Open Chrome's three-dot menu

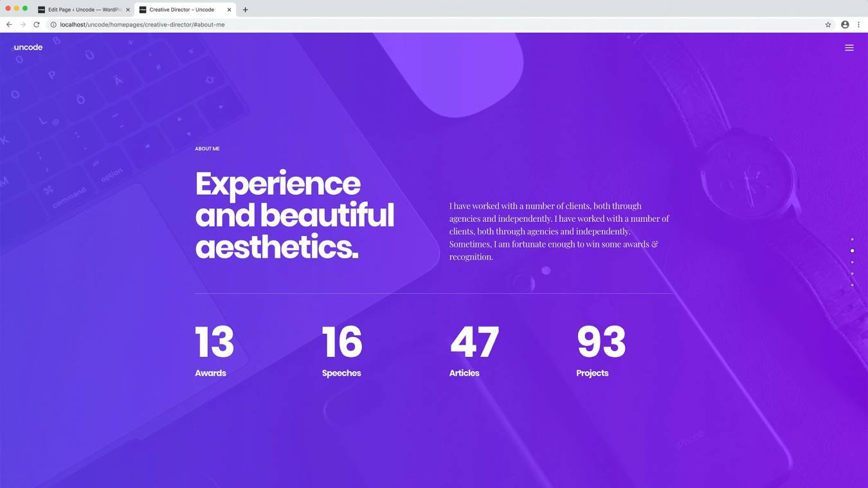pos(858,24)
